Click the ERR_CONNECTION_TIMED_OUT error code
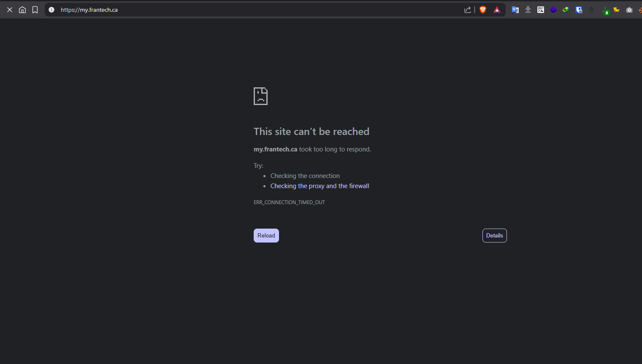This screenshot has width=642, height=364. pos(289,202)
